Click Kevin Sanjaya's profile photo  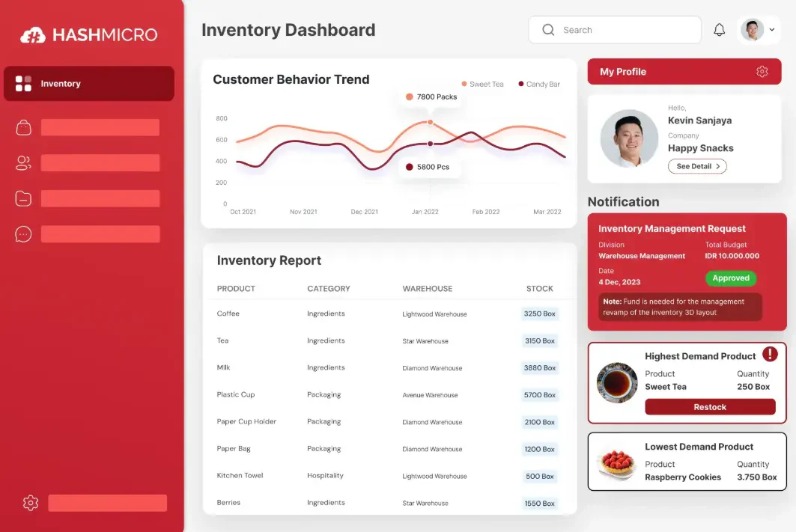point(629,138)
